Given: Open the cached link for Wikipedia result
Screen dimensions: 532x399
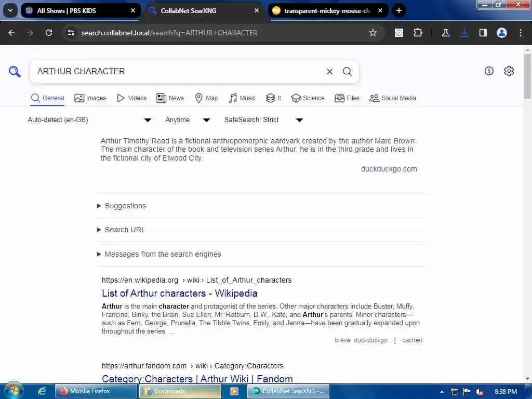Looking at the screenshot, I should coord(412,340).
